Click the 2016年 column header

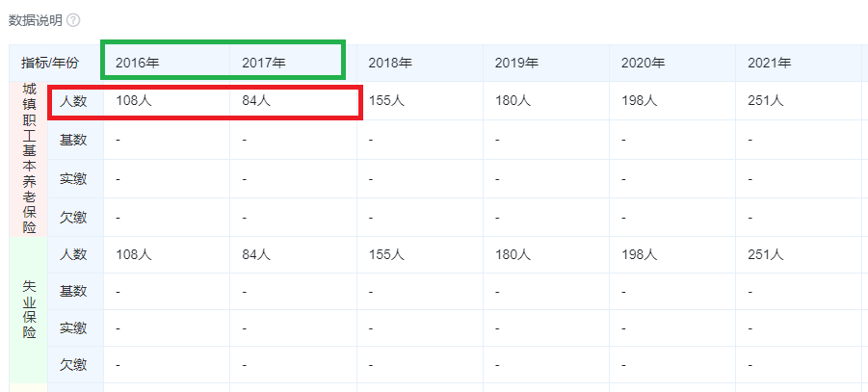click(x=137, y=63)
